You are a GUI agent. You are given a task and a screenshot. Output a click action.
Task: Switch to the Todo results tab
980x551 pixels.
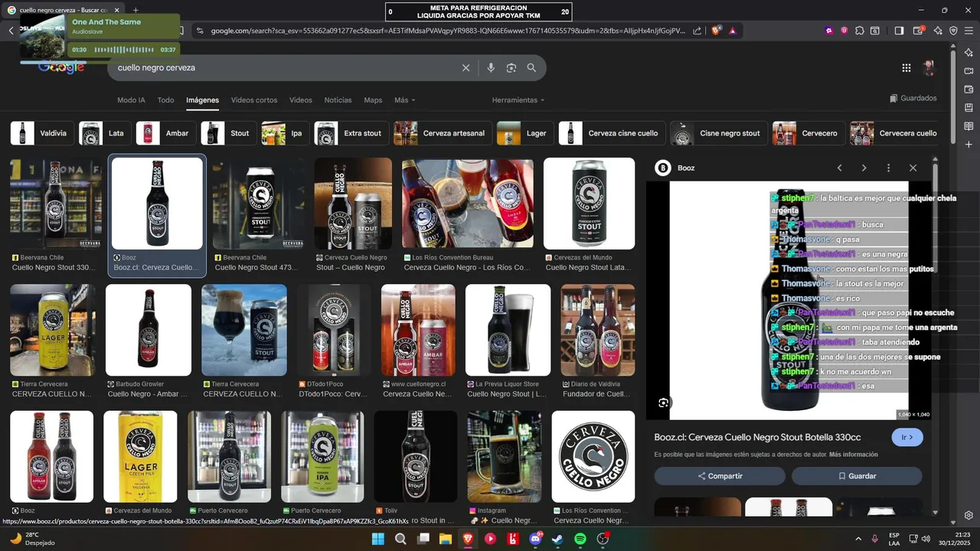(x=165, y=100)
